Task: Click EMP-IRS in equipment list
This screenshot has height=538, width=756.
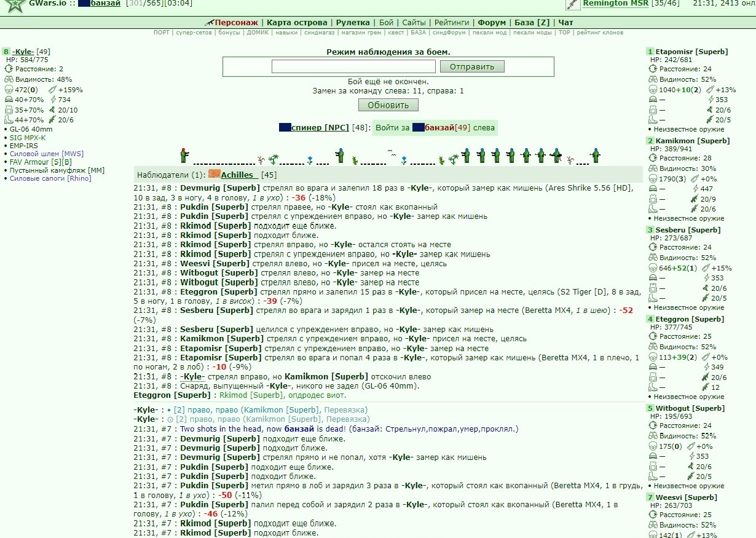Action: [24, 146]
